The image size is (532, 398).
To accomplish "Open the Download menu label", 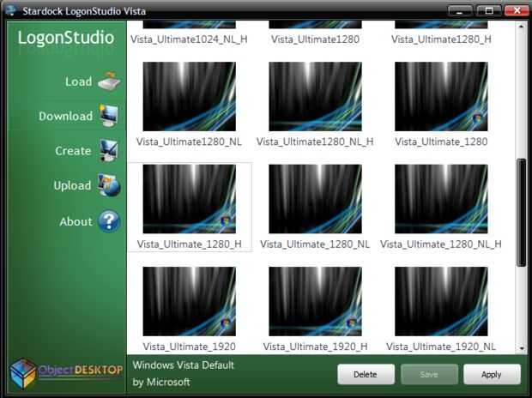I will [65, 116].
